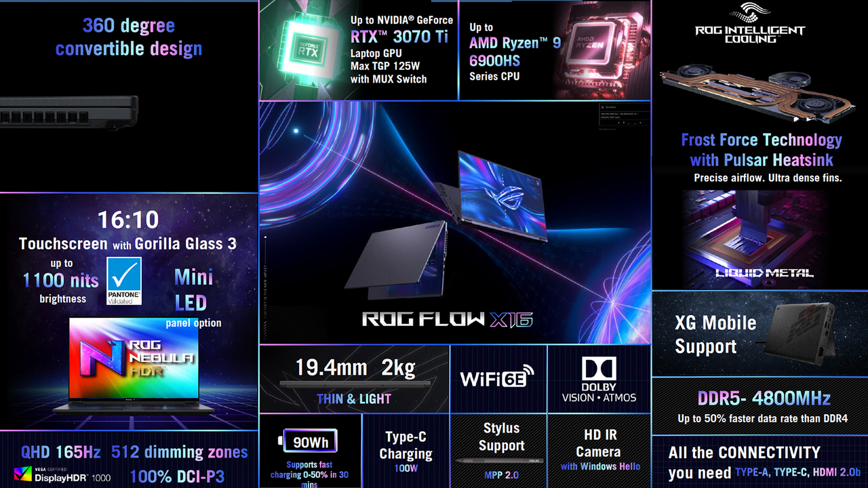The height and width of the screenshot is (488, 868).
Task: Click the laptop hinge side-view image
Action: (68, 113)
